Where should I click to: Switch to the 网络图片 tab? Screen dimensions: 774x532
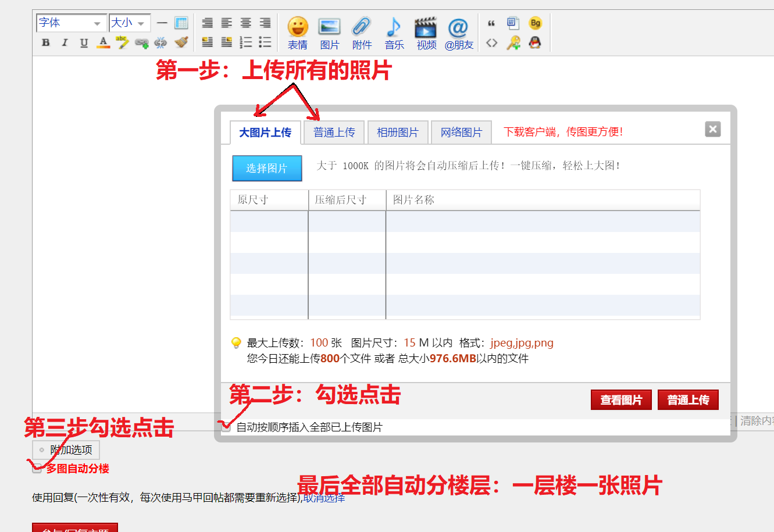pos(461,133)
